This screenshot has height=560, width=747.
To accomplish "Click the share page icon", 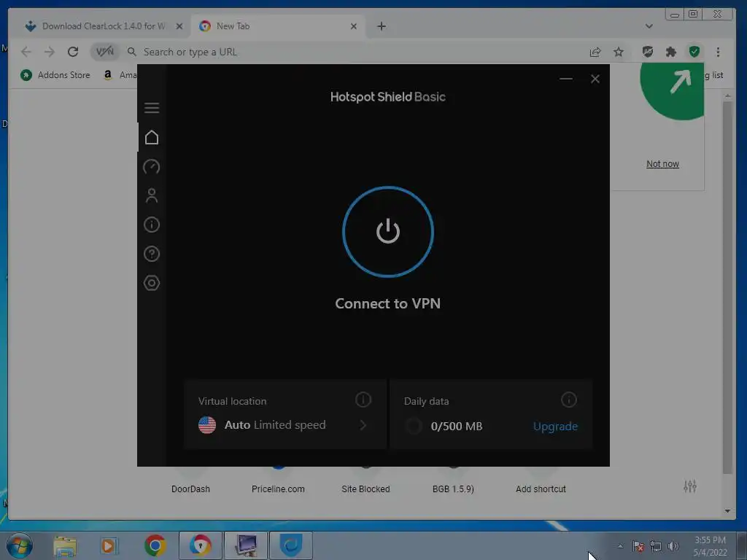I will click(595, 52).
